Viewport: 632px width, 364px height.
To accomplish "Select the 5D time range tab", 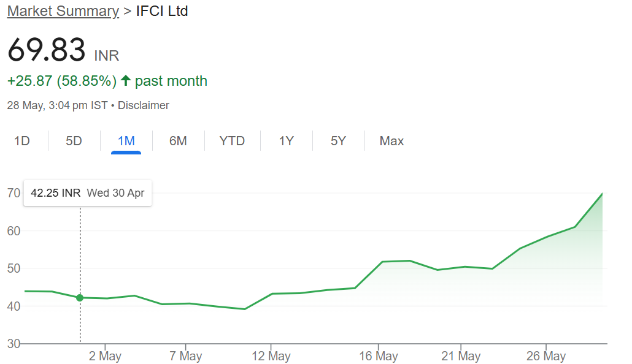I will coord(74,141).
